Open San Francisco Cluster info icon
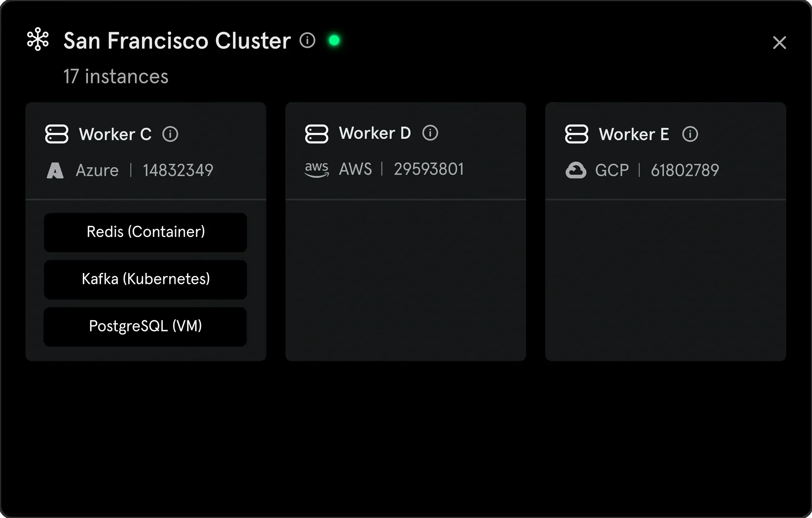Viewport: 812px width, 518px height. click(307, 40)
